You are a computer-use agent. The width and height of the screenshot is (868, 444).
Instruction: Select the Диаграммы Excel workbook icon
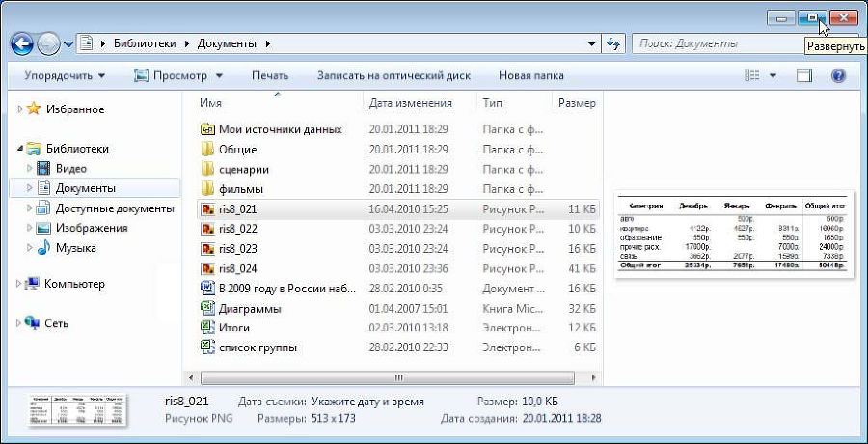pyautogui.click(x=207, y=308)
